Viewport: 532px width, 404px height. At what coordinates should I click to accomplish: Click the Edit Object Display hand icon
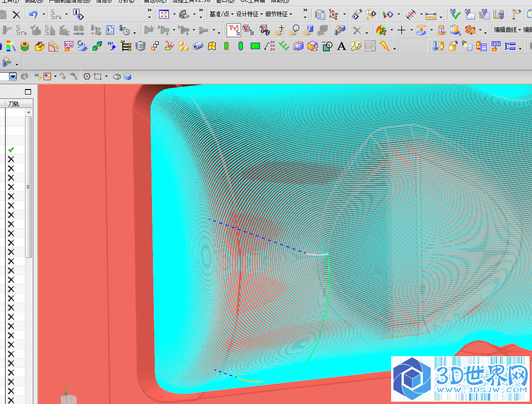point(356,14)
